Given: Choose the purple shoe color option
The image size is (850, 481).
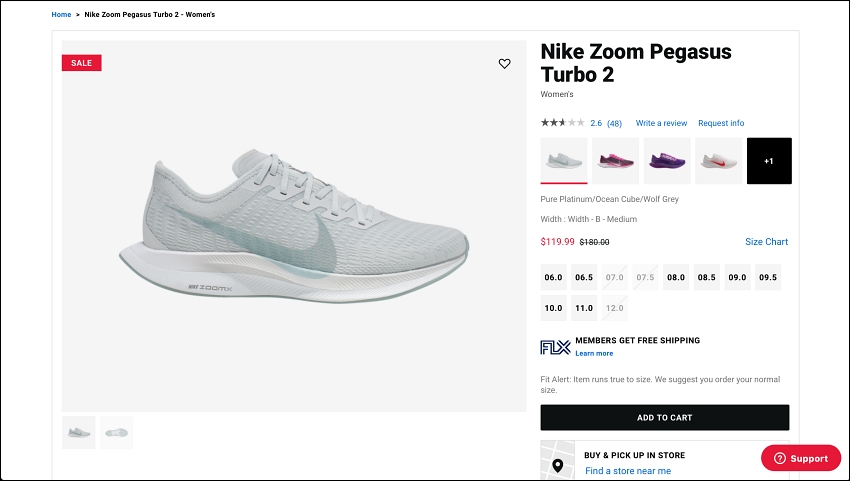Looking at the screenshot, I should tap(667, 160).
